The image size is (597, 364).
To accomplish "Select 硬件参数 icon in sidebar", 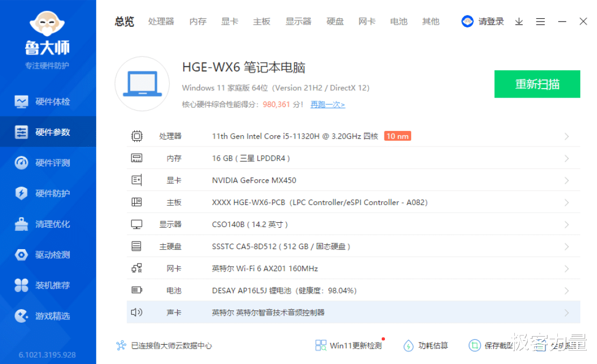I will click(21, 132).
